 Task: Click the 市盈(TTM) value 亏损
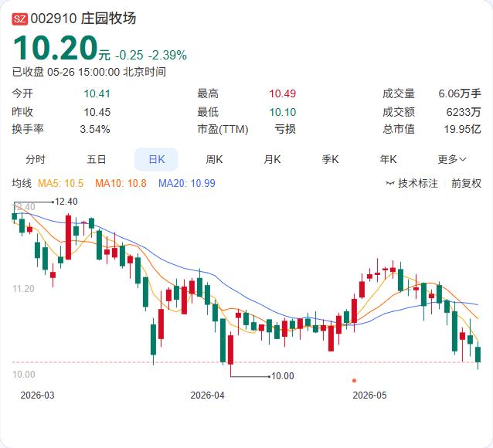pos(285,129)
